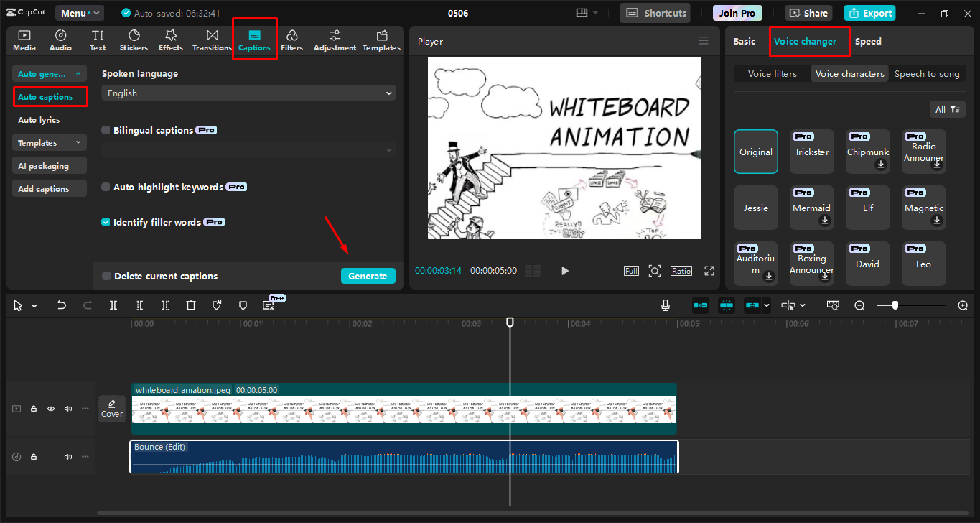
Task: Click the Export button
Action: [869, 12]
